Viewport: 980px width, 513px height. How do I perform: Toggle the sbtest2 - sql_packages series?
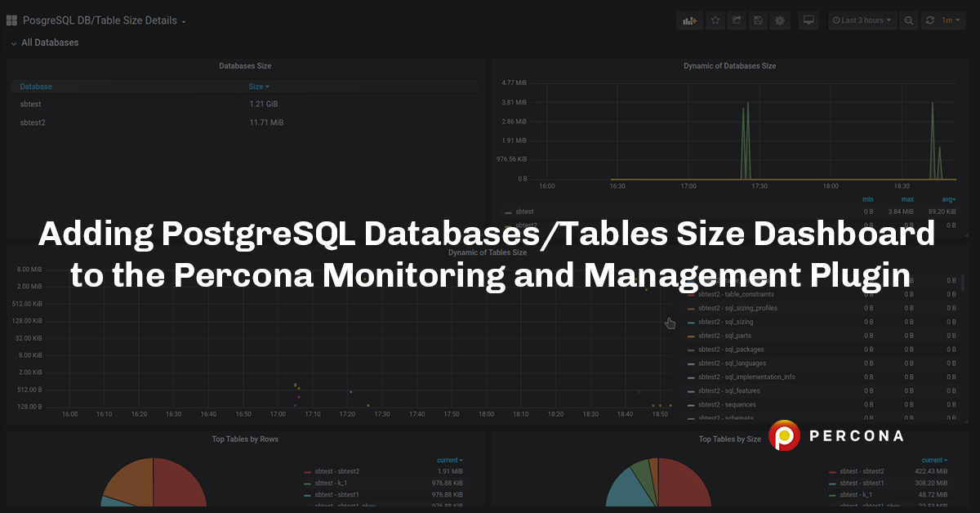731,350
